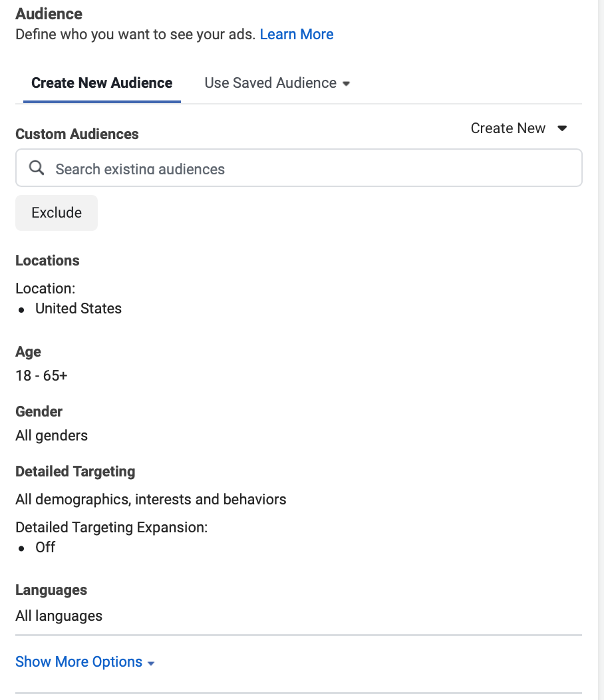Click the search magnifying glass icon

pos(37,168)
